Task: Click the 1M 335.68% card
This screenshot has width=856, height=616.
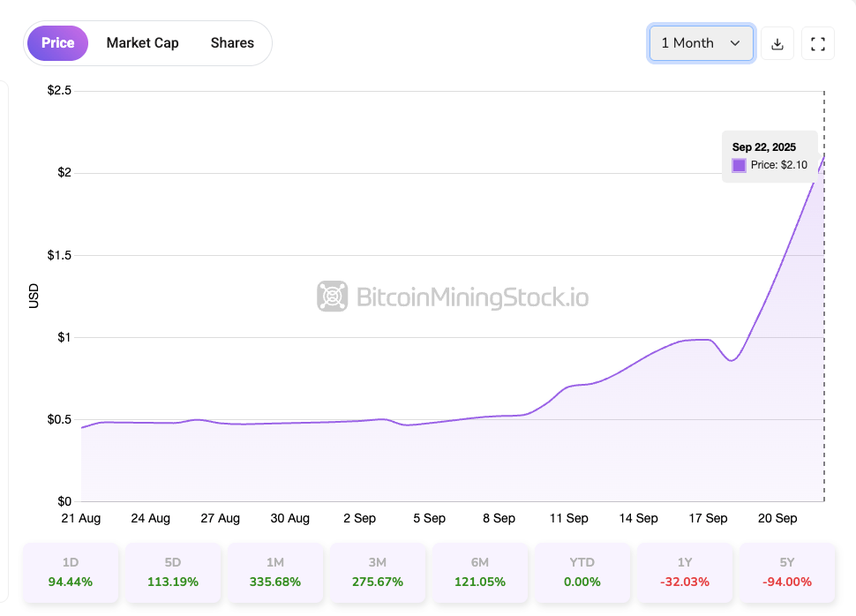Action: click(275, 572)
